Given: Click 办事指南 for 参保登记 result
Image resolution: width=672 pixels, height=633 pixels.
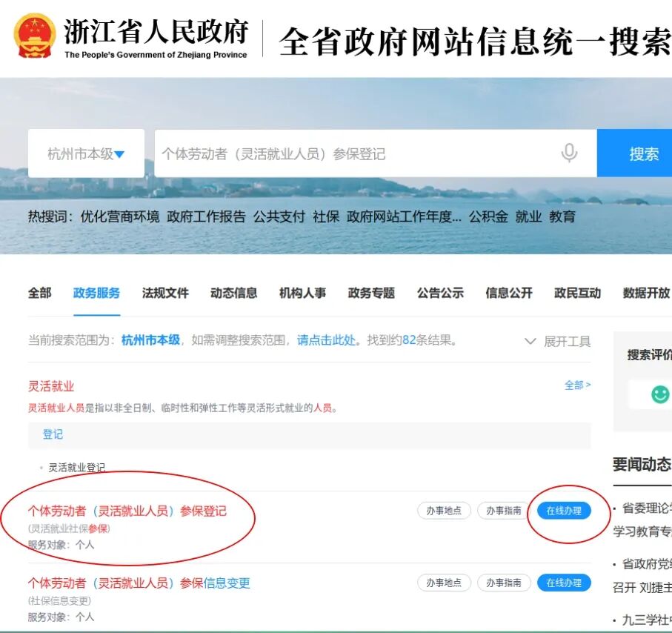Looking at the screenshot, I should (504, 511).
